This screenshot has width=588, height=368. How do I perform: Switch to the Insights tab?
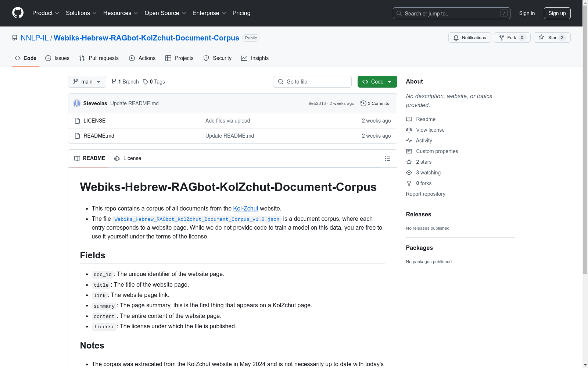(x=255, y=58)
